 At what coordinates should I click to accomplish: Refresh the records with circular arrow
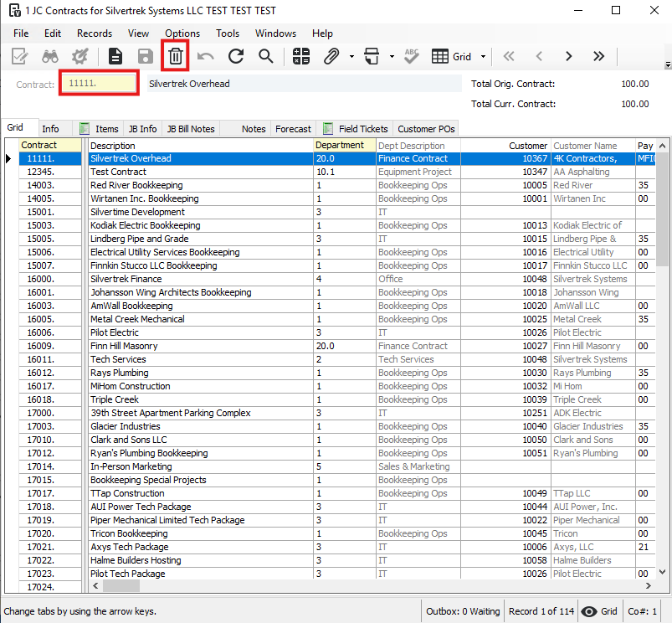pyautogui.click(x=236, y=56)
